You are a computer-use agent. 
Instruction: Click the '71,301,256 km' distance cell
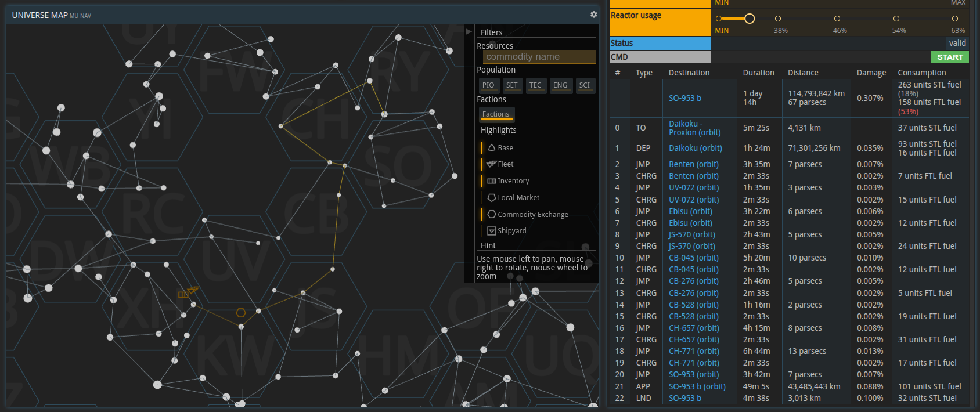click(814, 148)
